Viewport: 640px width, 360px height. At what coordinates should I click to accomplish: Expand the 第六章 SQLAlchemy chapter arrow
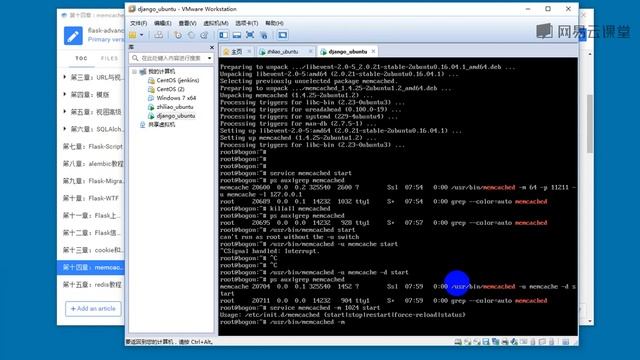(x=64, y=129)
